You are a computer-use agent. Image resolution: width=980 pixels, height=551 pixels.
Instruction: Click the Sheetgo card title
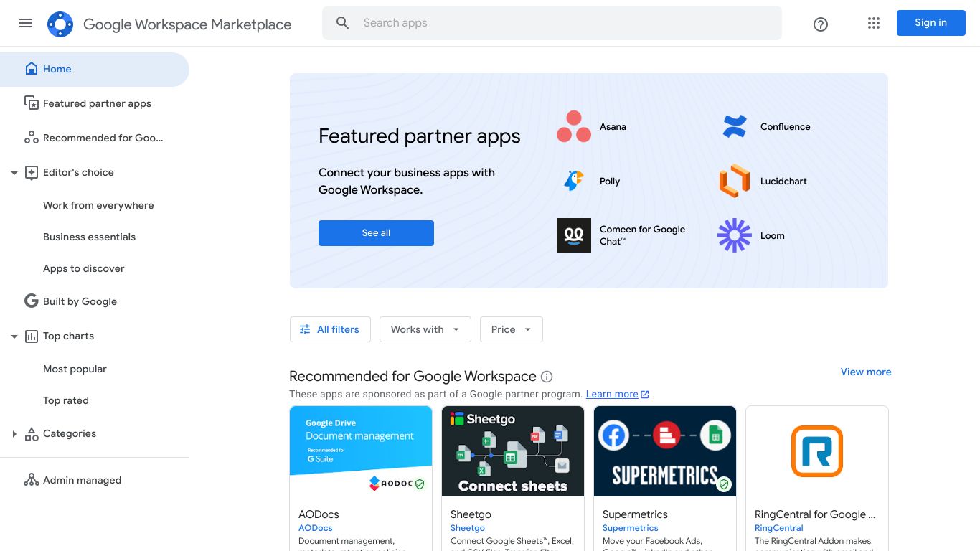[x=471, y=514]
